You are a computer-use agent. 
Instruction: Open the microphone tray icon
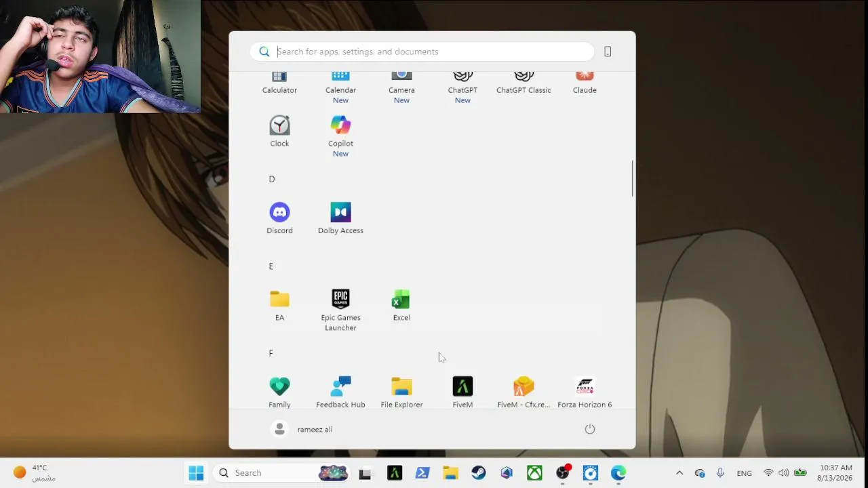coord(720,473)
